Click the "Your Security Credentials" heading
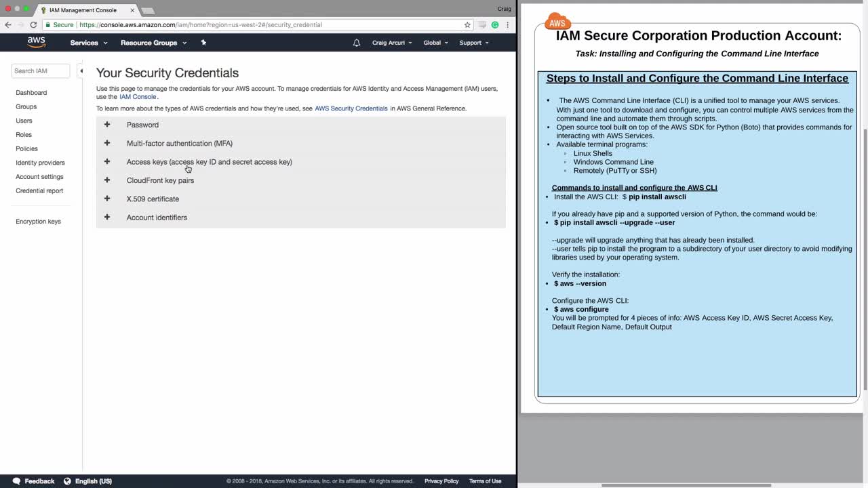 [x=167, y=73]
